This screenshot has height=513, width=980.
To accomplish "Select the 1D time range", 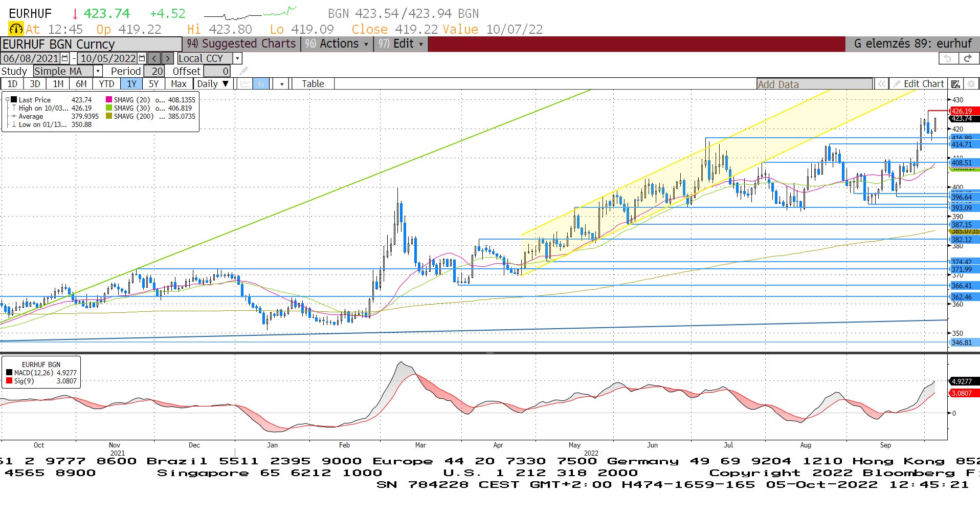I will [x=12, y=84].
